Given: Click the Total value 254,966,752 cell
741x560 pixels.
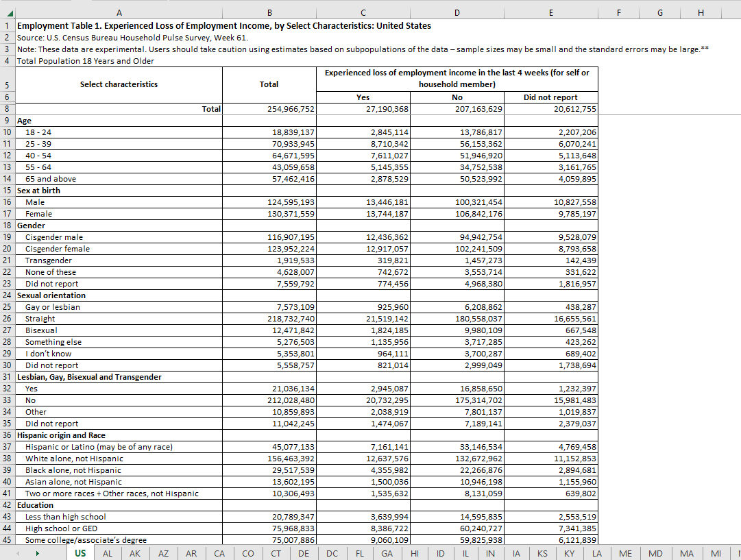Looking at the screenshot, I should pyautogui.click(x=269, y=108).
